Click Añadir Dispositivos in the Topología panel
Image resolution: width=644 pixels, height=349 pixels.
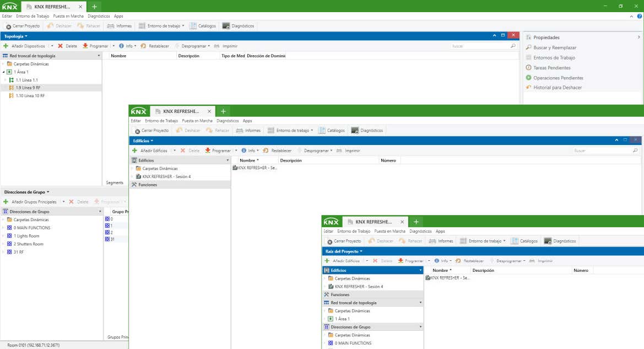(25, 46)
